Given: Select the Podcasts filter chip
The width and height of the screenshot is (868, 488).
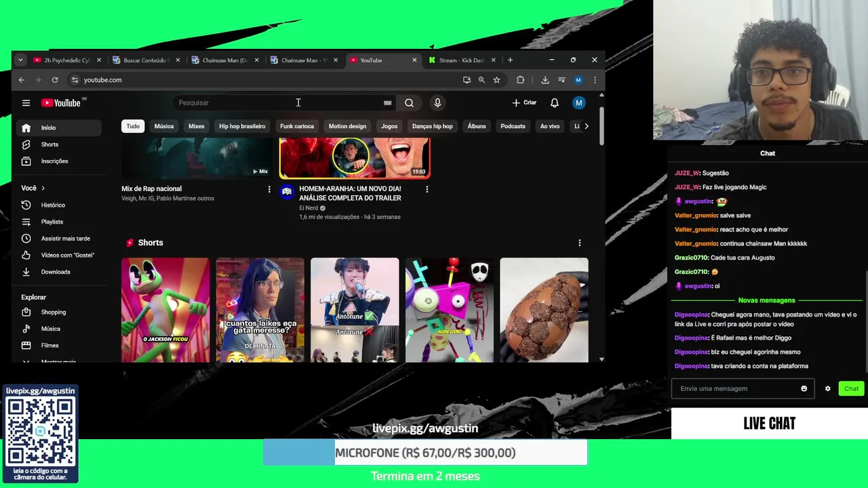Looking at the screenshot, I should click(x=513, y=127).
